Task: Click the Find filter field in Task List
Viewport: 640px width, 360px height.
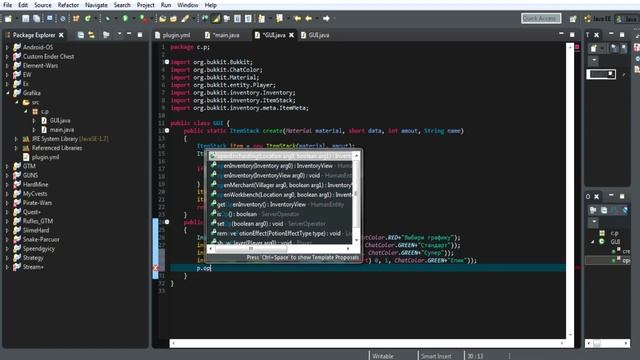Action: 601,74
